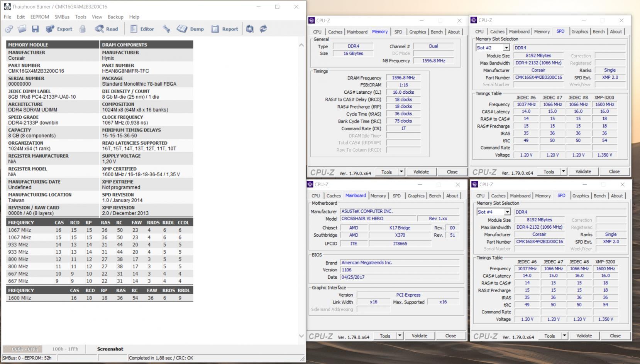Click the Thaiphoon Burner title bar app icon

[7, 7]
